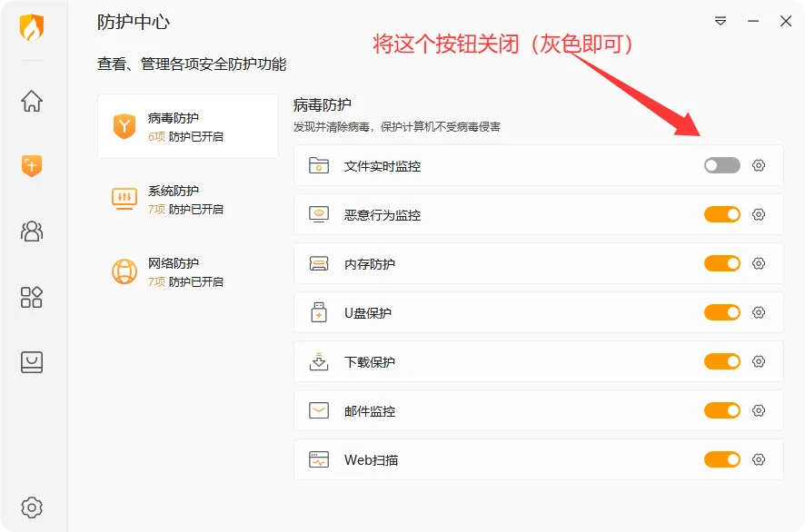The image size is (805, 532).
Task: Enable the 文件实时监控 switch
Action: point(721,165)
